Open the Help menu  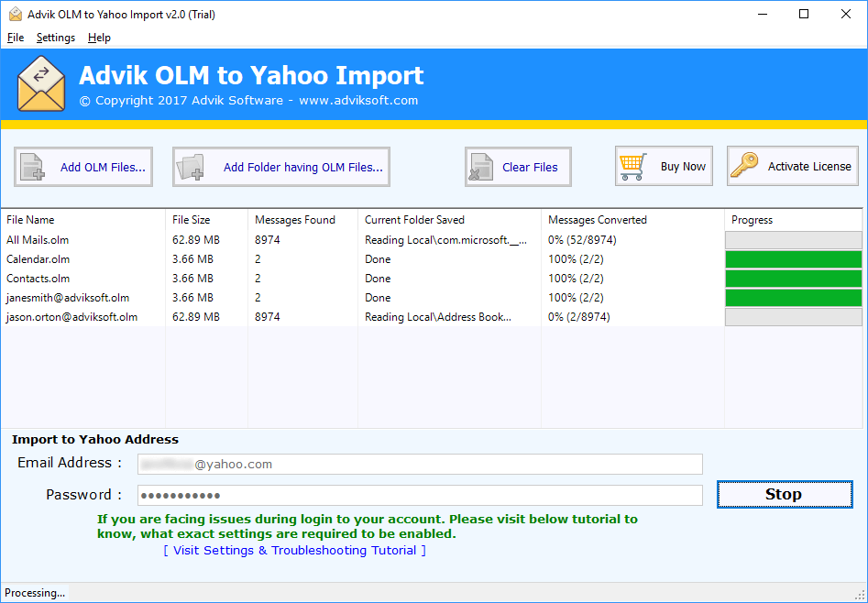click(99, 38)
